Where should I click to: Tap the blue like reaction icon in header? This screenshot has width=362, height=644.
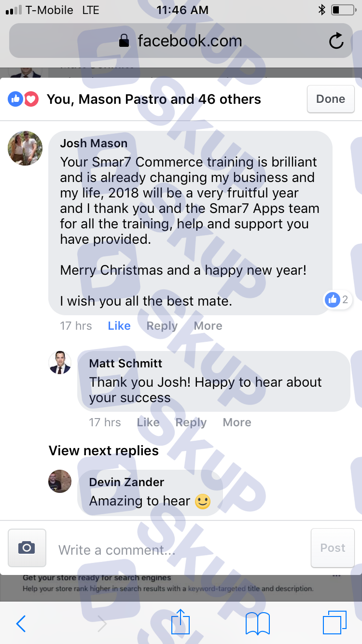coord(15,99)
